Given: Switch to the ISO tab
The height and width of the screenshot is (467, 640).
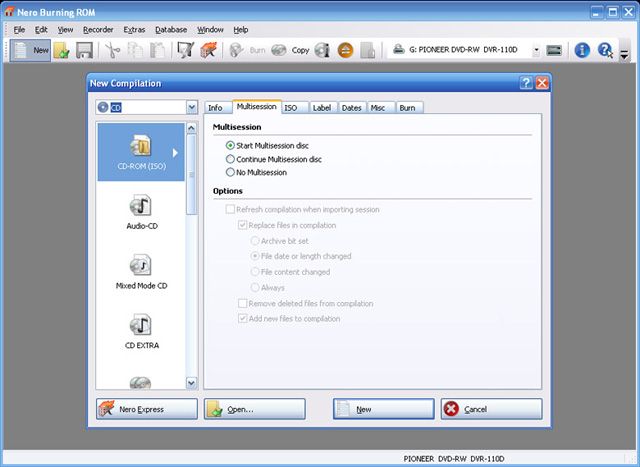Looking at the screenshot, I should (290, 107).
